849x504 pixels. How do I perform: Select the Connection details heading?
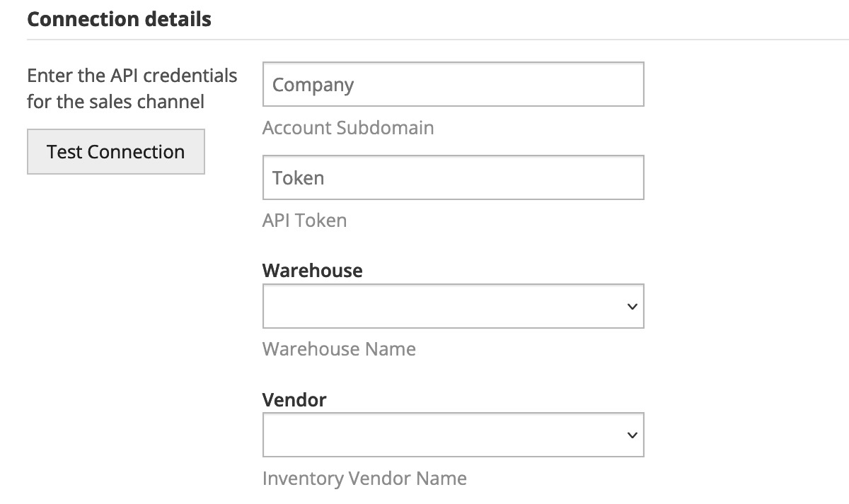pos(119,19)
